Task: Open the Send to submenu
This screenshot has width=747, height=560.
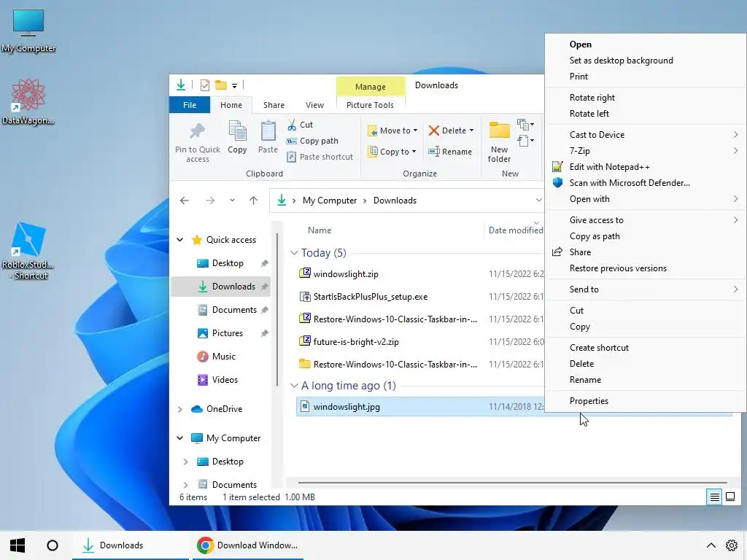Action: tap(646, 289)
